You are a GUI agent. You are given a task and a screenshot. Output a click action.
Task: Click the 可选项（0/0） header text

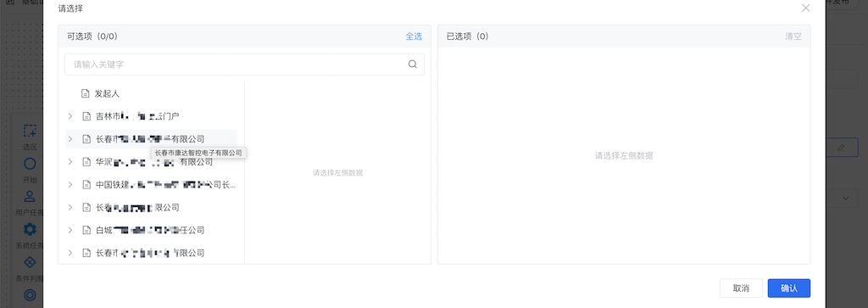coord(92,36)
